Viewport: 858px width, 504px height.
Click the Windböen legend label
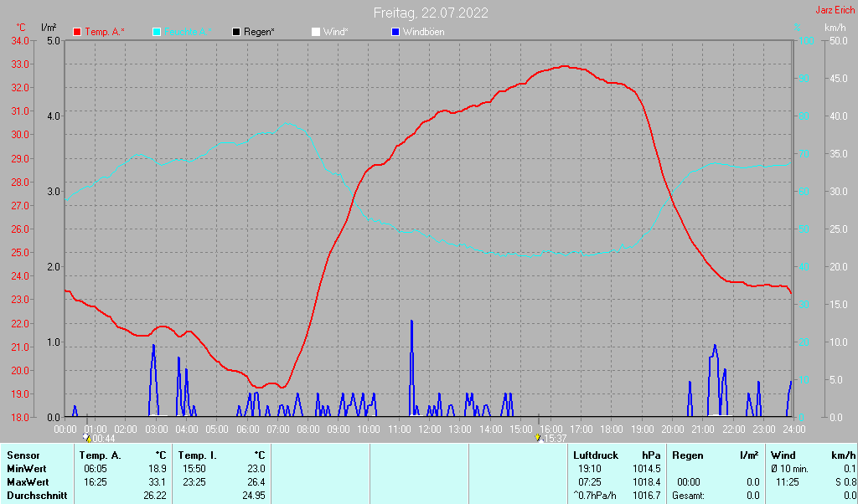(x=423, y=32)
